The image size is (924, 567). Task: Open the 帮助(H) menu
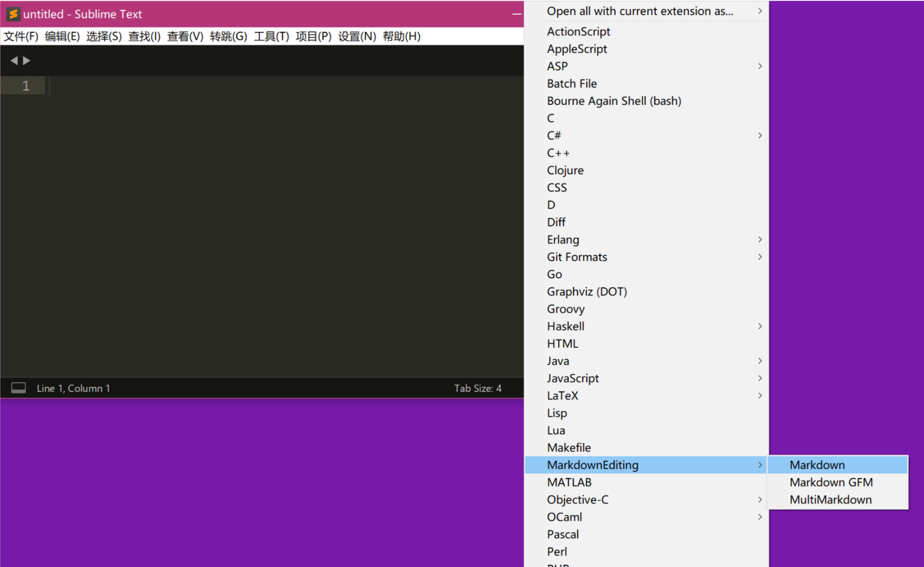[401, 37]
